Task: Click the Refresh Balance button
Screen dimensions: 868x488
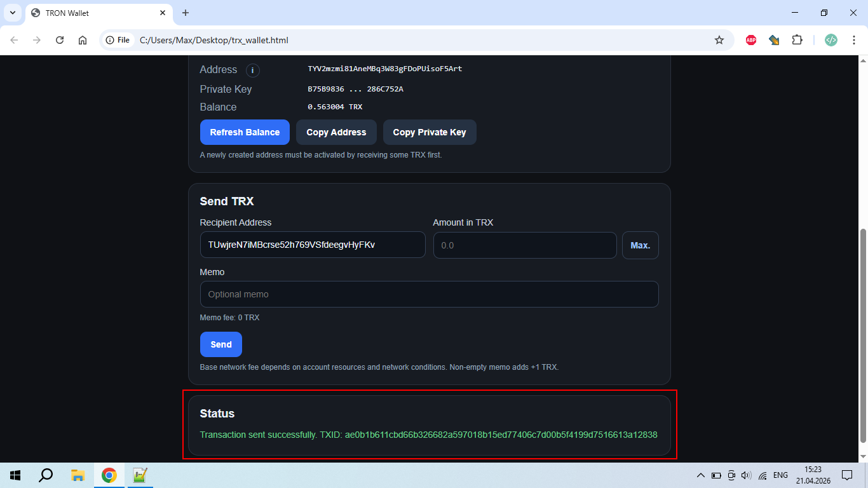Action: pyautogui.click(x=245, y=132)
